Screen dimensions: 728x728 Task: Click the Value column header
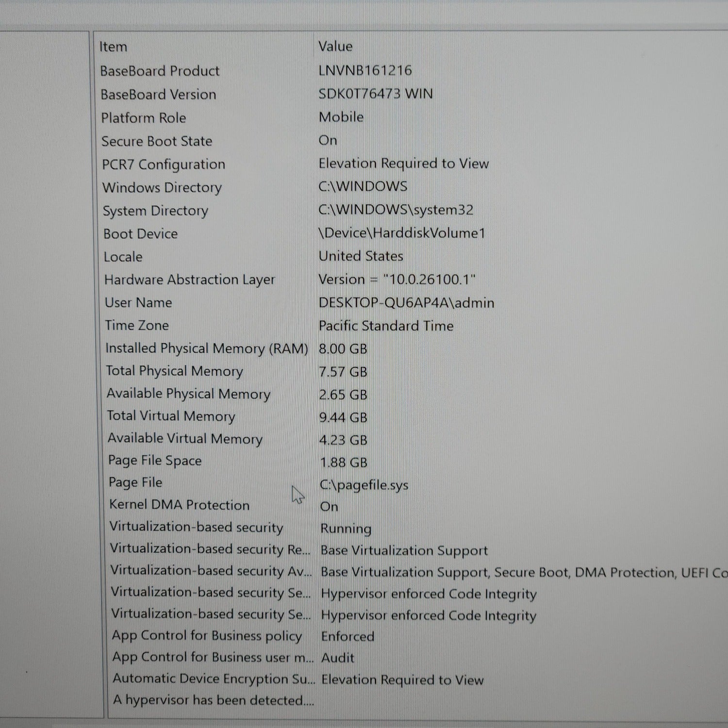335,47
